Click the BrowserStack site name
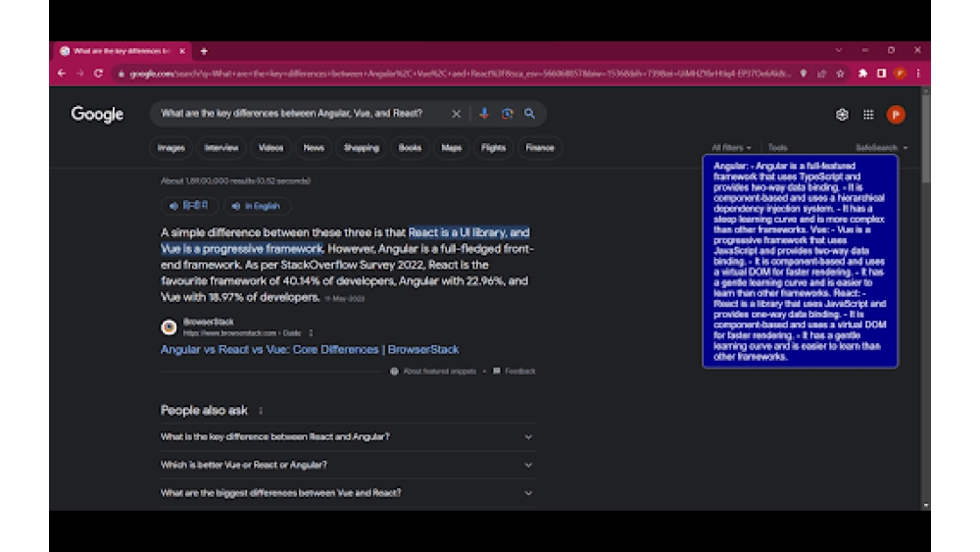This screenshot has height=552, width=980. [208, 322]
